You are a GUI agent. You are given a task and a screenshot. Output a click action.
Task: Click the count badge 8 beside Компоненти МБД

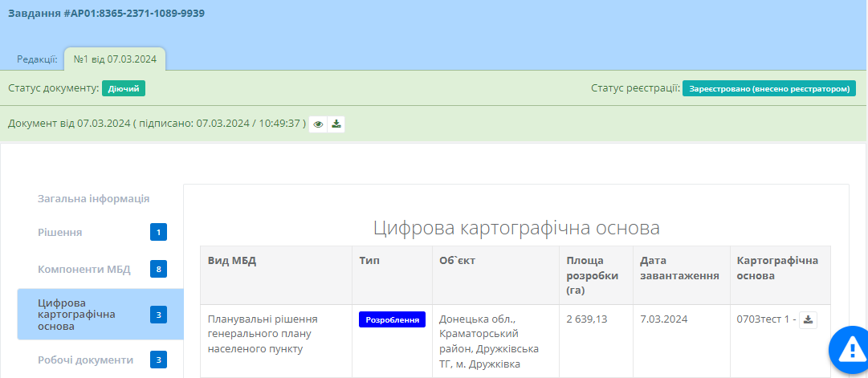click(x=159, y=269)
